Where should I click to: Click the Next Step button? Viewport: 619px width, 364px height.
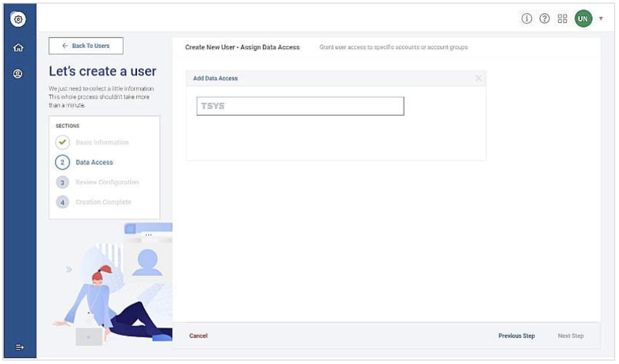[x=570, y=336]
